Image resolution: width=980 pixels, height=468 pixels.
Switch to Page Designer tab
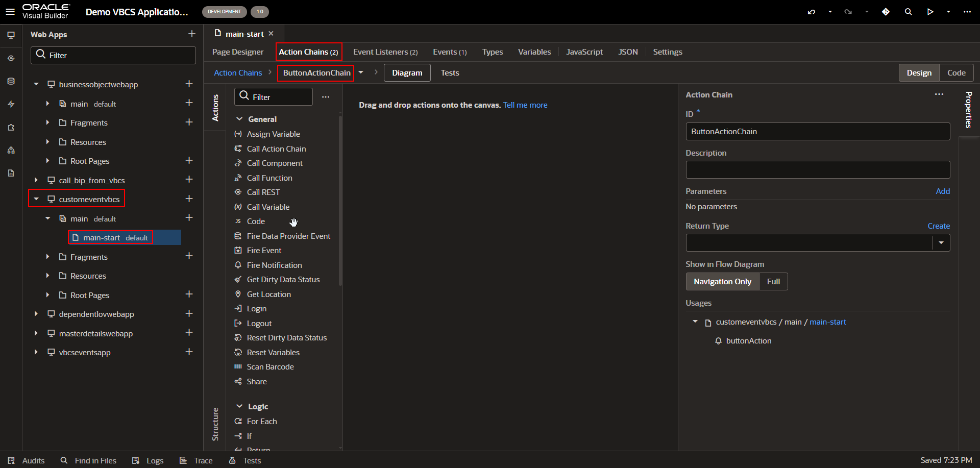tap(238, 52)
